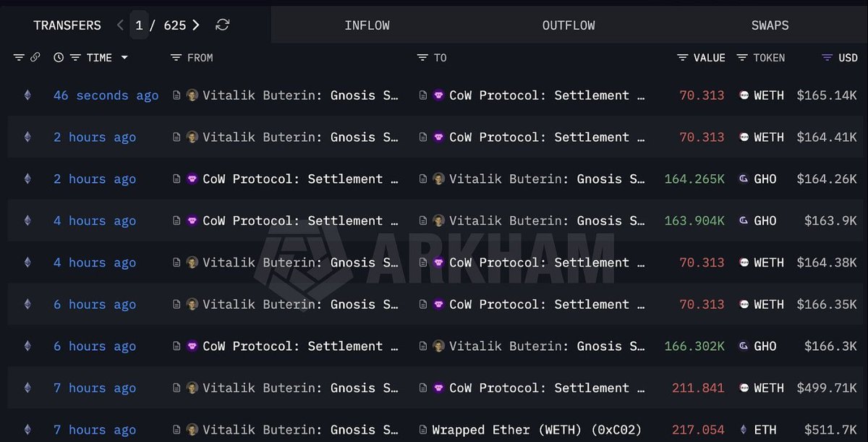Image resolution: width=868 pixels, height=442 pixels.
Task: Go to previous transfers page
Action: (x=120, y=25)
